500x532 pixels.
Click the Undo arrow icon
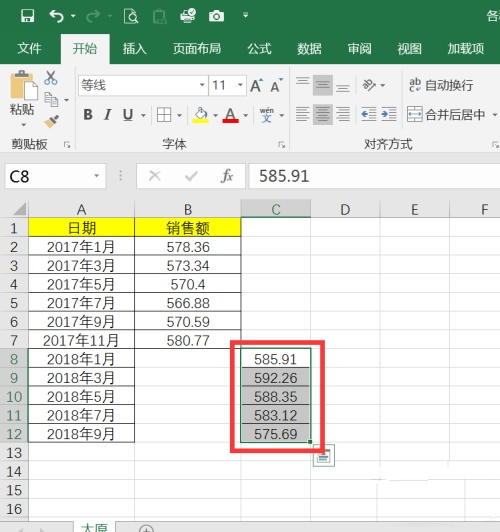(56, 16)
